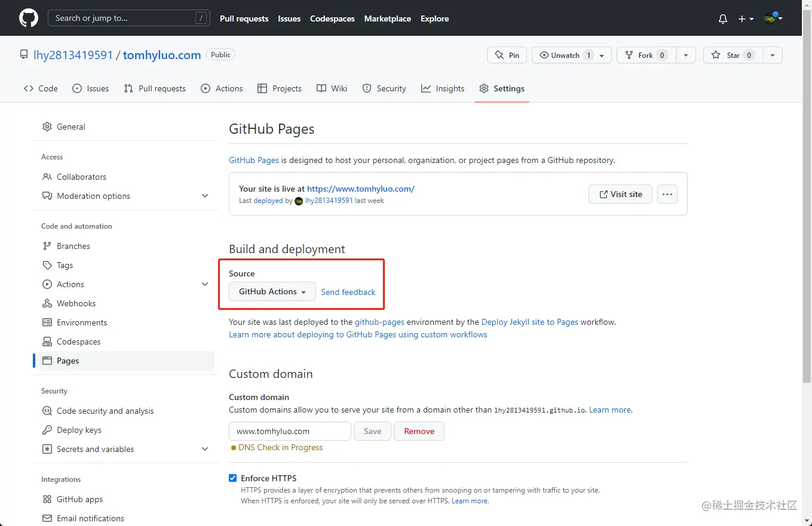Switch to the Wiki tab

pyautogui.click(x=332, y=88)
